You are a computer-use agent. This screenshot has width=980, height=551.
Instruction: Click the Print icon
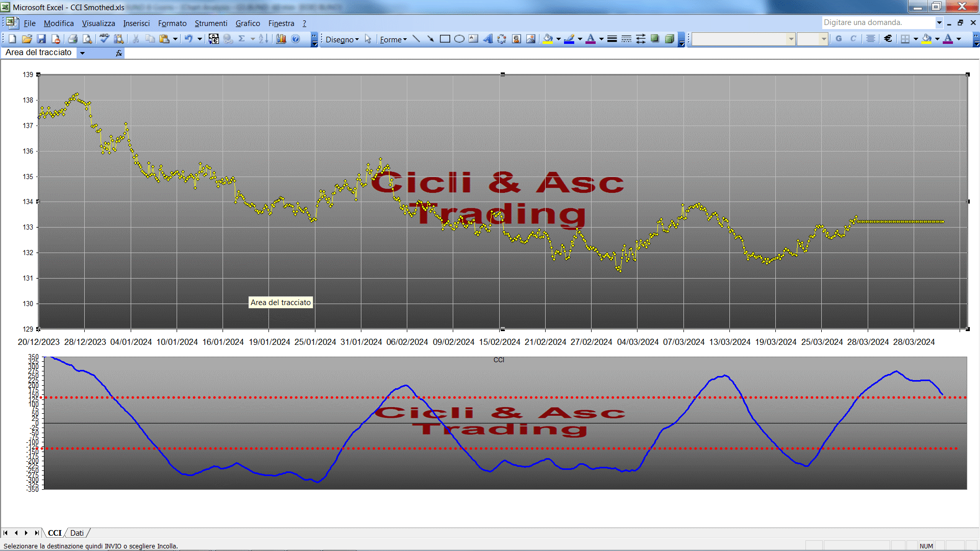72,39
